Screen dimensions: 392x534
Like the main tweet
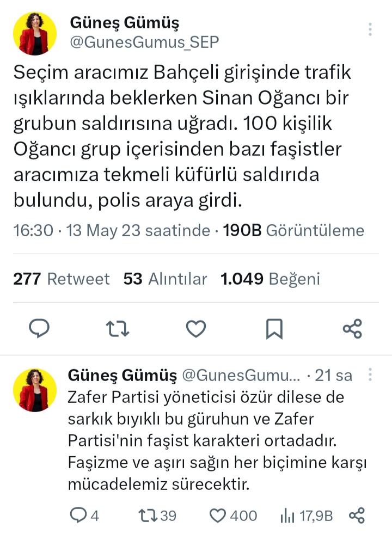pos(195,328)
